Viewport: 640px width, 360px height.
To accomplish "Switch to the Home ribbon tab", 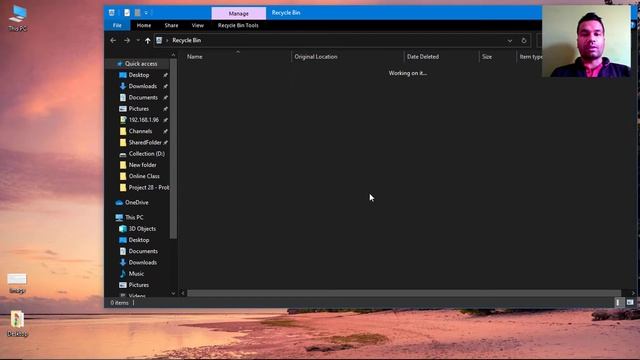I will (144, 25).
